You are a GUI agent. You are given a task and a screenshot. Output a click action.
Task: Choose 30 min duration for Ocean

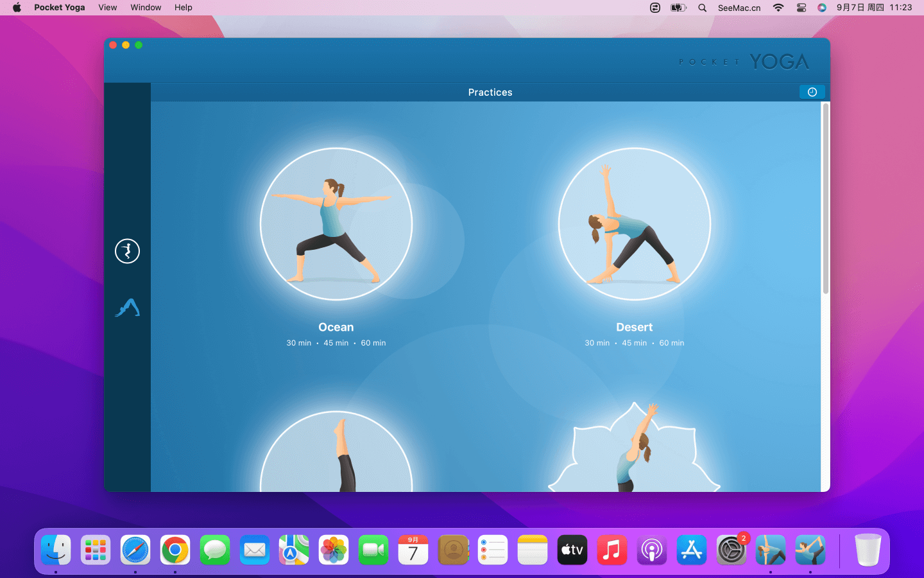[x=298, y=343]
